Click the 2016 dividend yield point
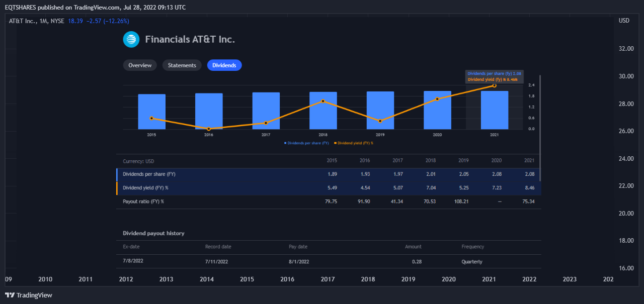 [x=209, y=129]
